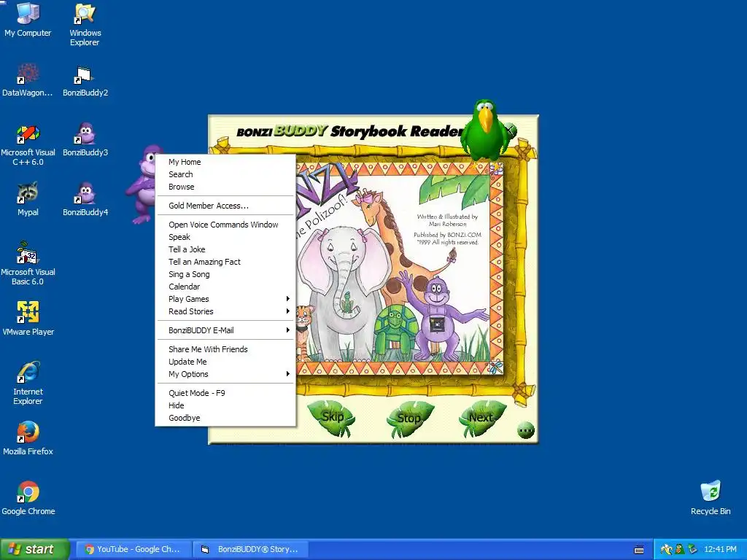This screenshot has height=560, width=747.
Task: Click the storybook cover illustration
Action: click(399, 268)
